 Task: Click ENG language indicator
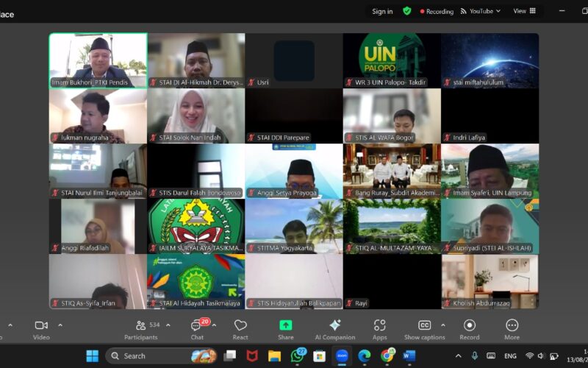[x=510, y=355]
